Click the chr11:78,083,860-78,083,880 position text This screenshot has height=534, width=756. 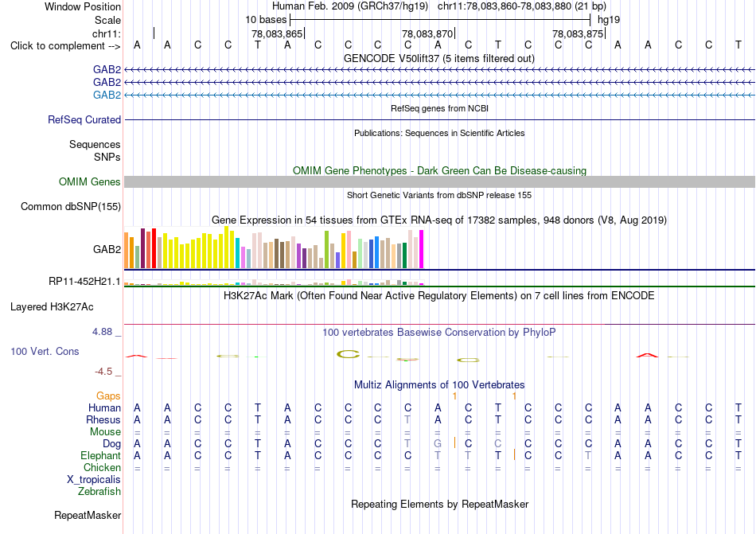pos(505,6)
